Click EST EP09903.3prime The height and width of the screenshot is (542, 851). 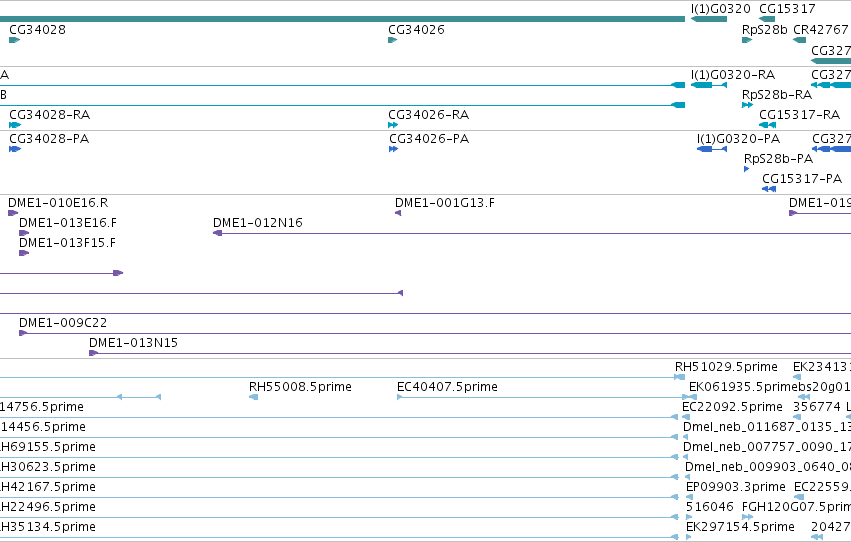click(x=736, y=487)
